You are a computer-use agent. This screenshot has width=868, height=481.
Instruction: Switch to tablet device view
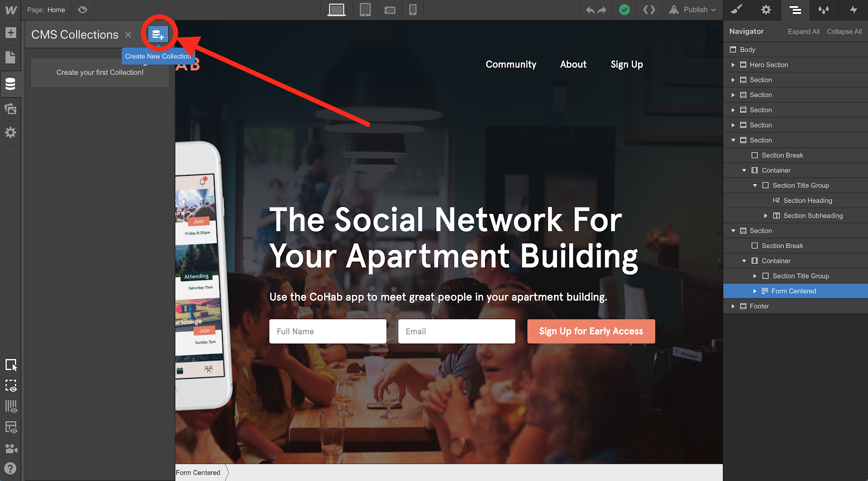(x=365, y=10)
